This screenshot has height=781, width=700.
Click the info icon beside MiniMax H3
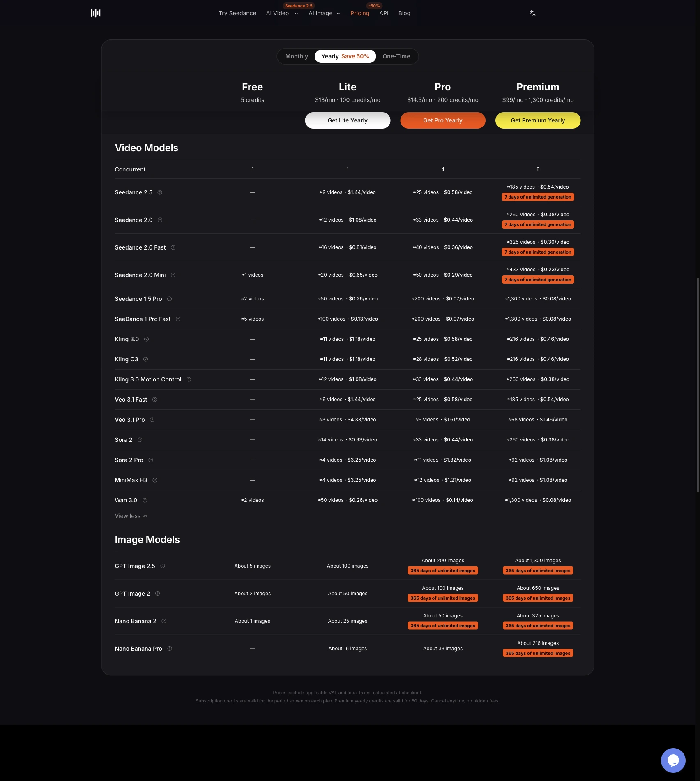coord(155,480)
